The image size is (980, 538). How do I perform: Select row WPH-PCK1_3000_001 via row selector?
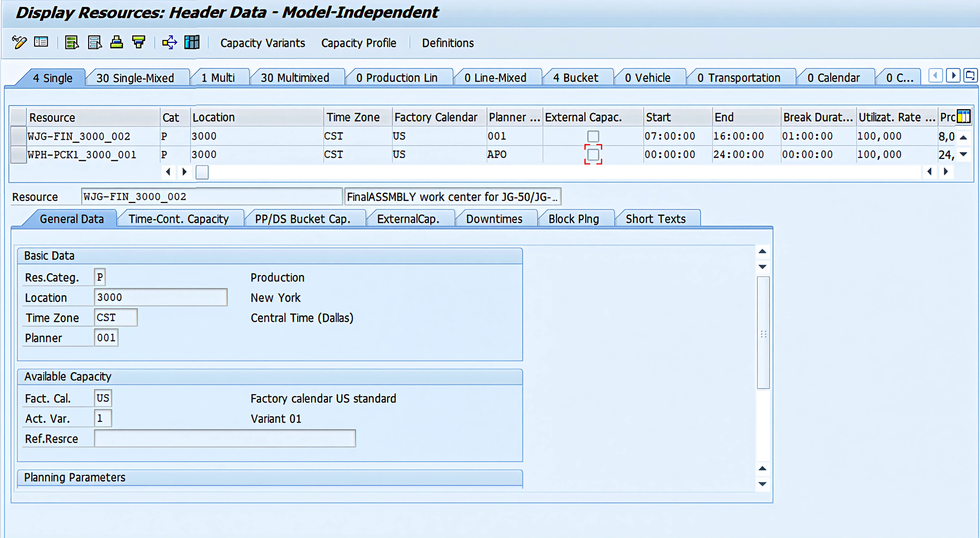tap(18, 154)
